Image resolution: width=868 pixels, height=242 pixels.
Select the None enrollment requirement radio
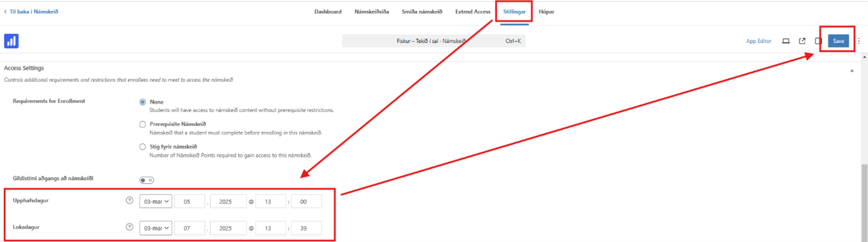click(x=143, y=102)
